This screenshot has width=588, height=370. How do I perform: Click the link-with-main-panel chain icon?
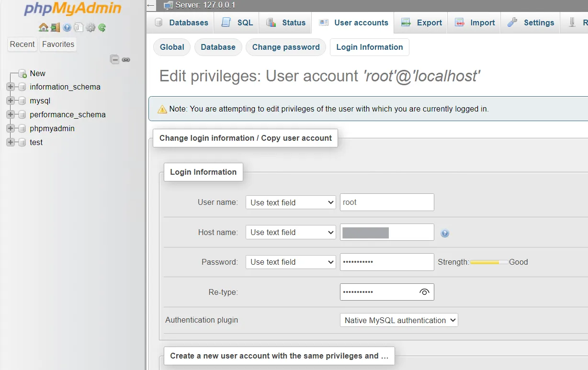(x=126, y=59)
